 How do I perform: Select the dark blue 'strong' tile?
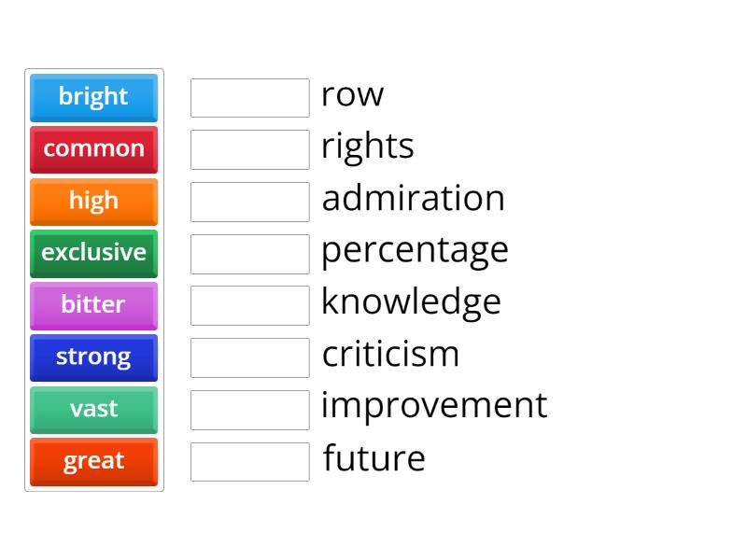coord(93,357)
